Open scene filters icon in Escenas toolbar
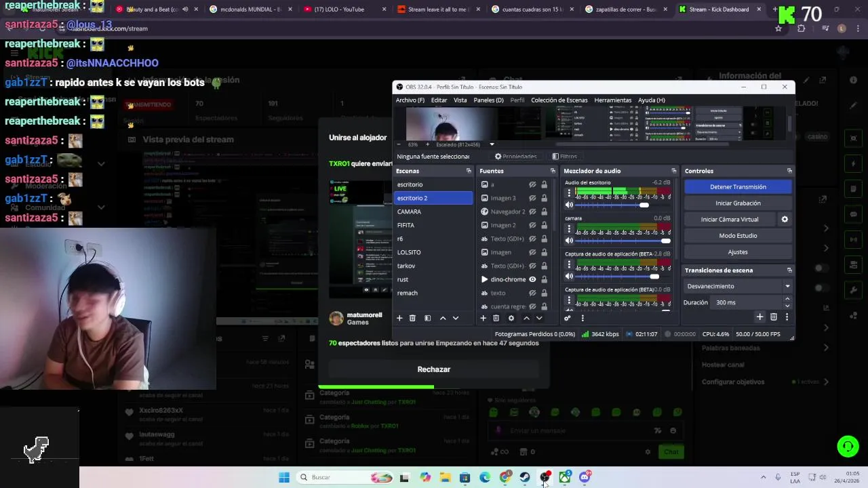The height and width of the screenshot is (488, 868). pos(427,318)
